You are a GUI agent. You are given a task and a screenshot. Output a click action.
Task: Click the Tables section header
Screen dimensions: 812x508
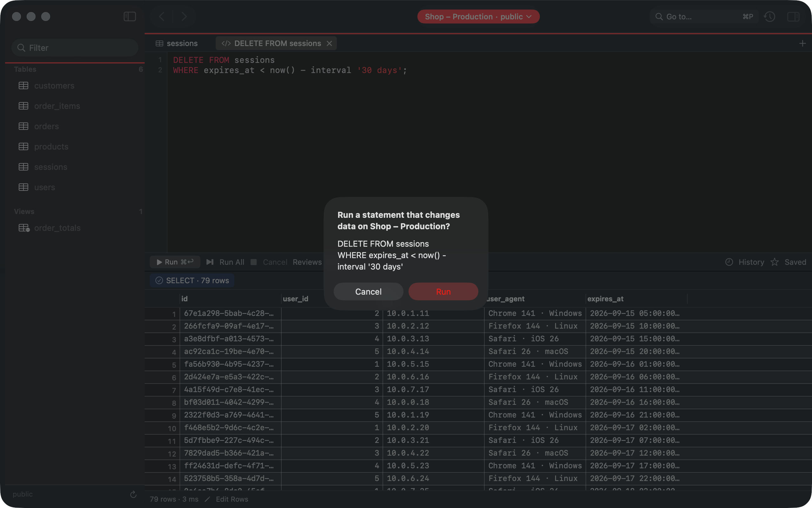[25, 69]
